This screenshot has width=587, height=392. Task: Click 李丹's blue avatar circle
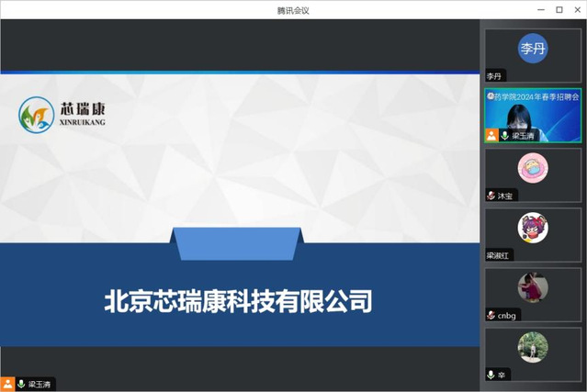tap(533, 50)
